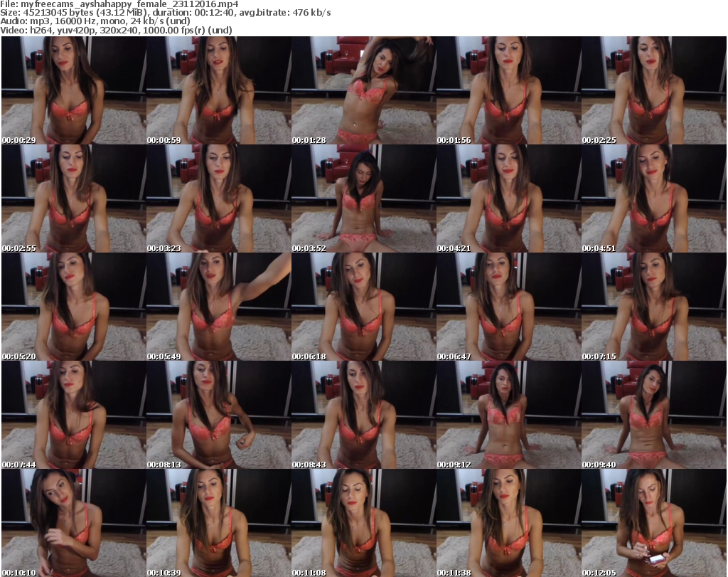Click the 'File:' name line in the header
Screen dimensions: 728x577
click(119, 4)
